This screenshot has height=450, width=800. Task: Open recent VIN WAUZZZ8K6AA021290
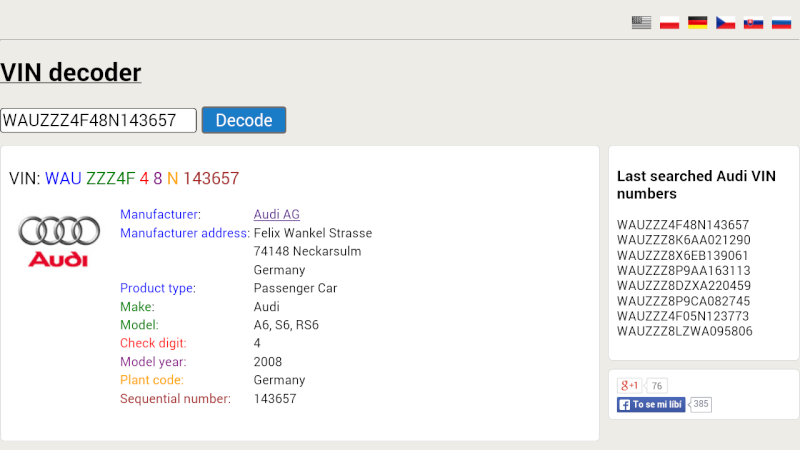coord(683,240)
